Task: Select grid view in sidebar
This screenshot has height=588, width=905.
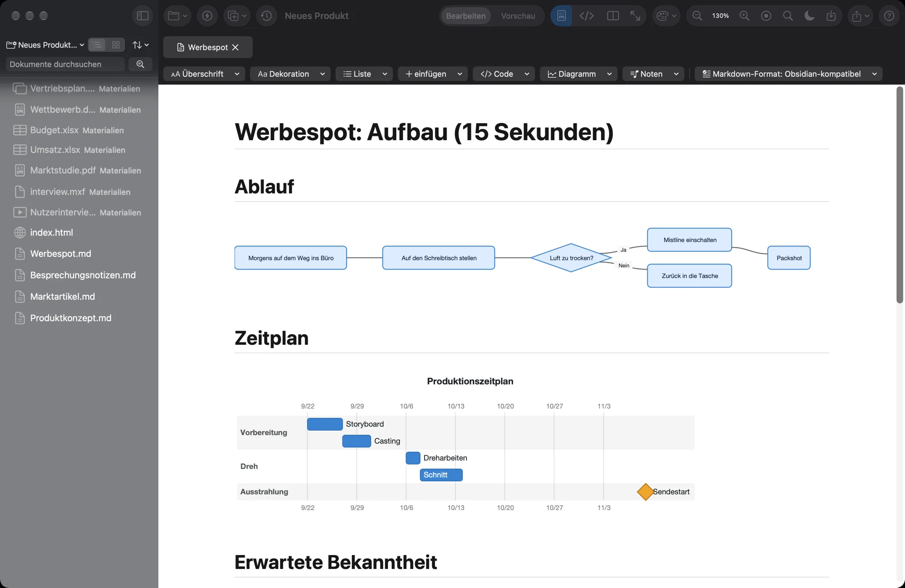Action: pos(116,45)
